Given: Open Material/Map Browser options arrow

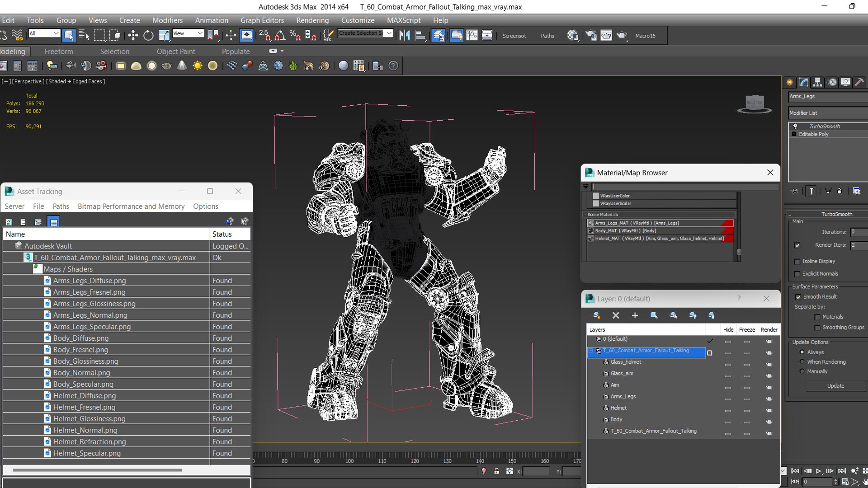Looking at the screenshot, I should [586, 186].
